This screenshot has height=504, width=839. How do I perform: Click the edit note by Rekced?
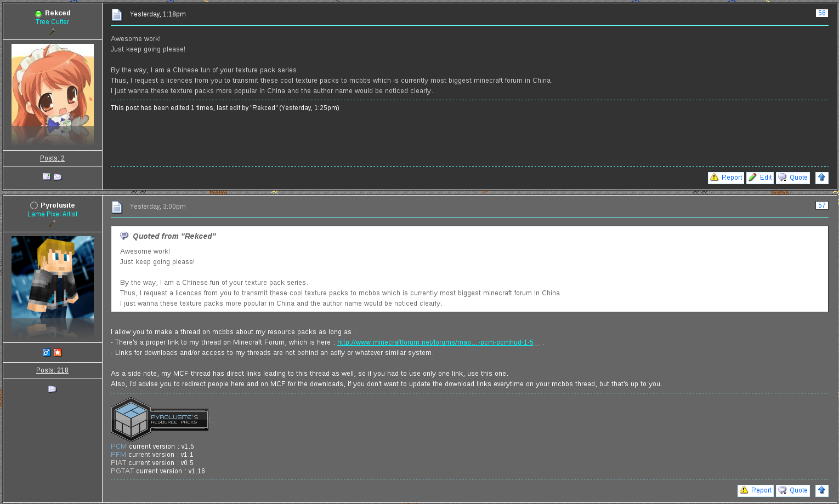point(225,108)
